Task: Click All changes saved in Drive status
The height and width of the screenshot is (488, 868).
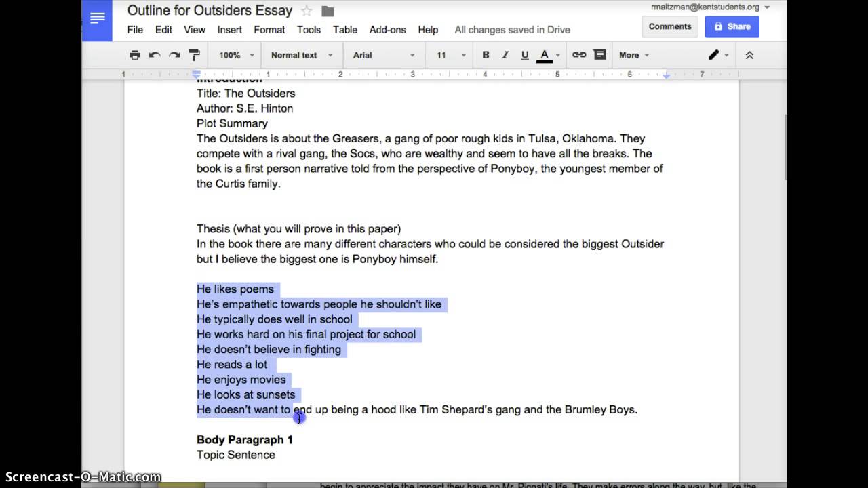Action: pyautogui.click(x=512, y=30)
